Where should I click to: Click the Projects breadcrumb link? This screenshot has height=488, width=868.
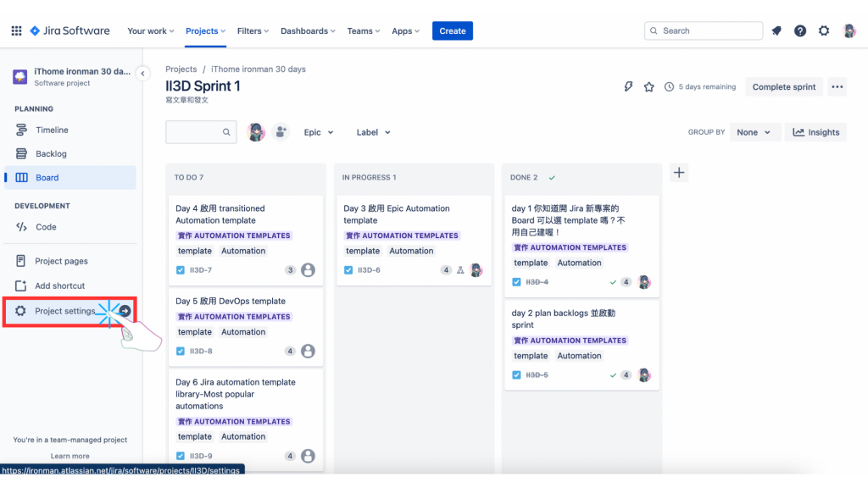coord(181,69)
